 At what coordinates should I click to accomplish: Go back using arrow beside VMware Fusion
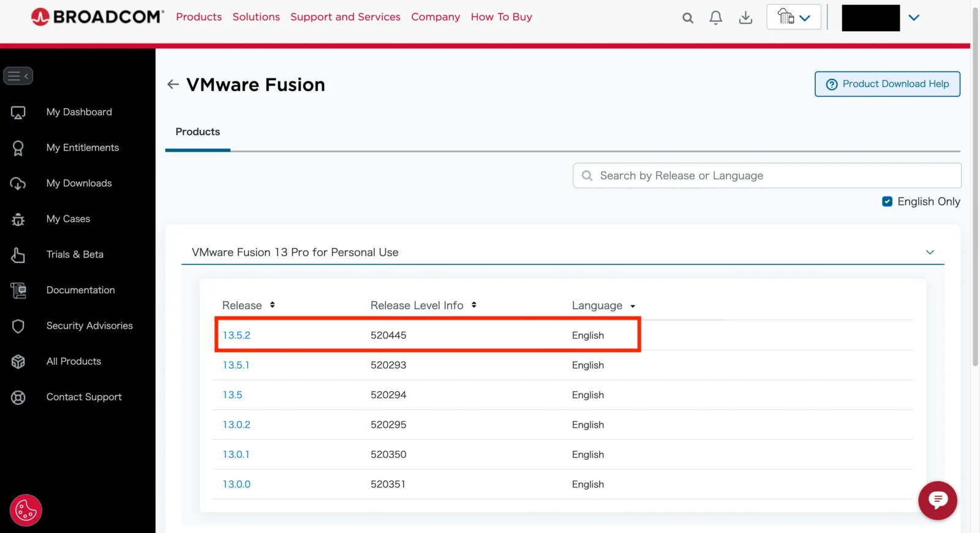tap(173, 84)
